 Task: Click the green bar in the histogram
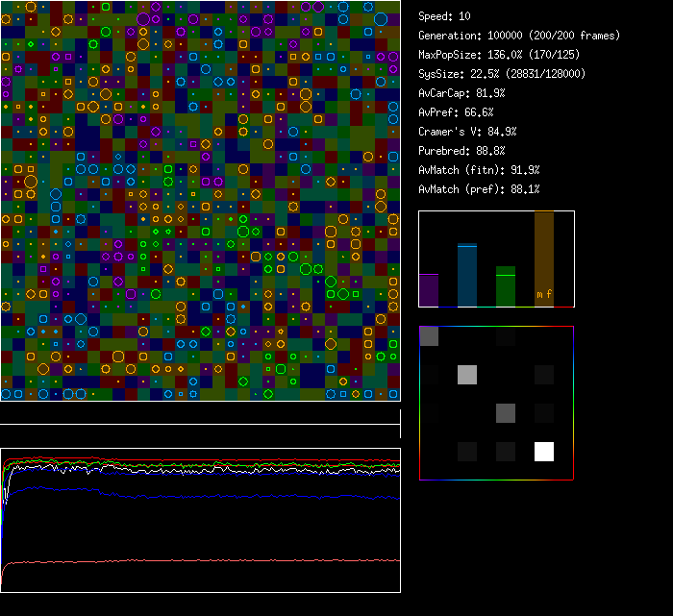[506, 286]
